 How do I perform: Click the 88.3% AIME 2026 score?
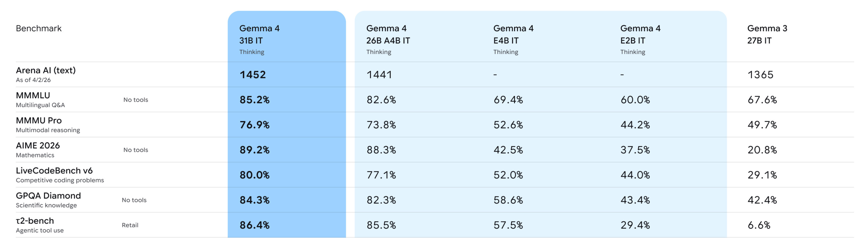coord(381,150)
